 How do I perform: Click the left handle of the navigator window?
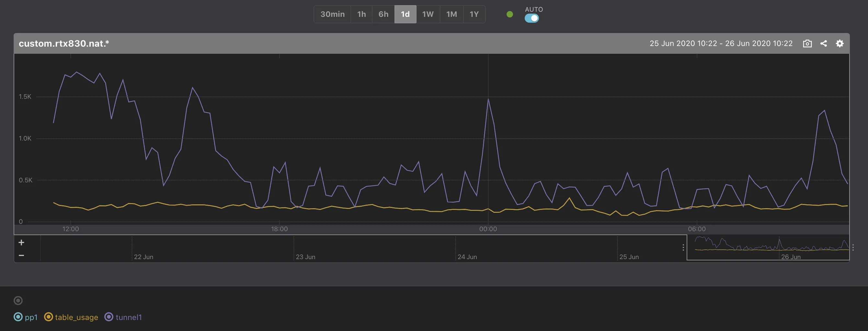click(683, 247)
